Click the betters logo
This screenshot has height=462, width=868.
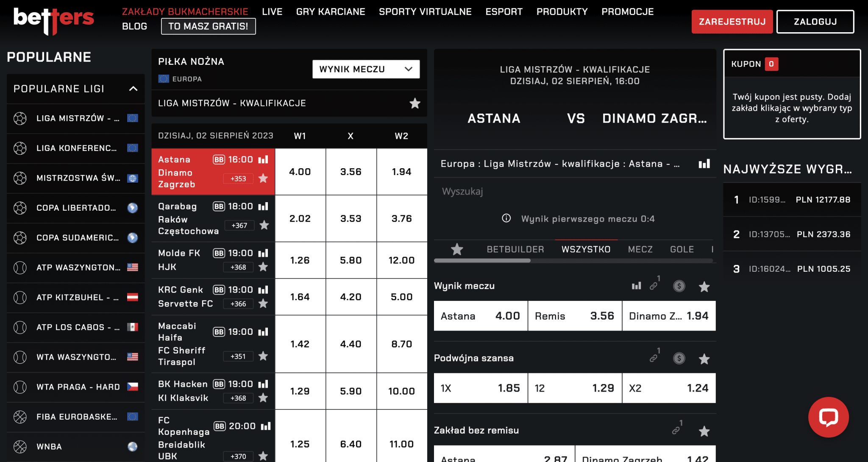[54, 19]
